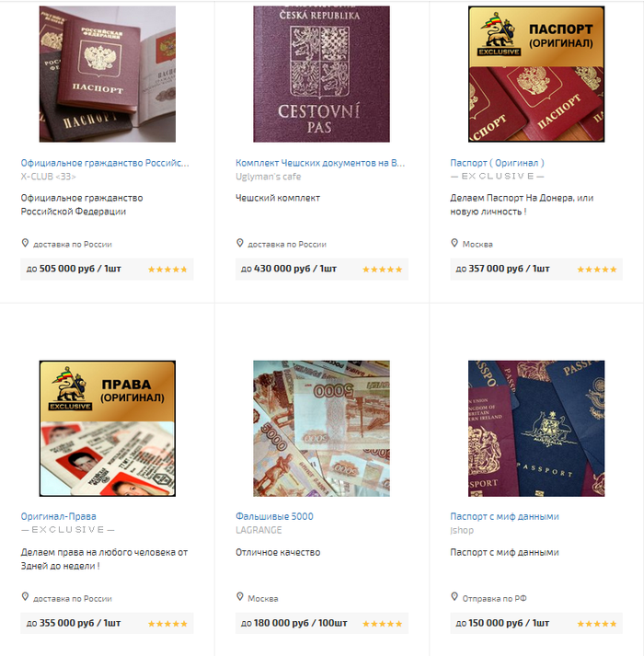Open the LAGRANGE seller link
Image resolution: width=644 pixels, height=656 pixels.
pos(259,530)
